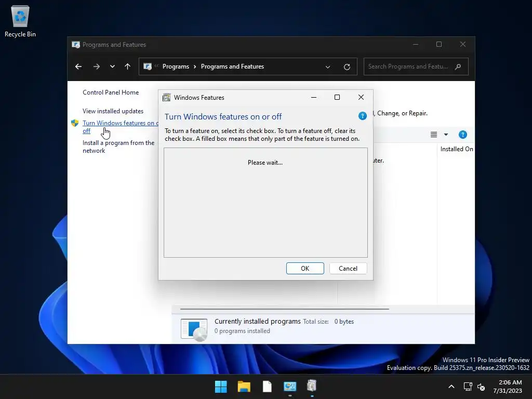The height and width of the screenshot is (399, 532).
Task: Cancel the Windows Features dialog
Action: coord(348,269)
